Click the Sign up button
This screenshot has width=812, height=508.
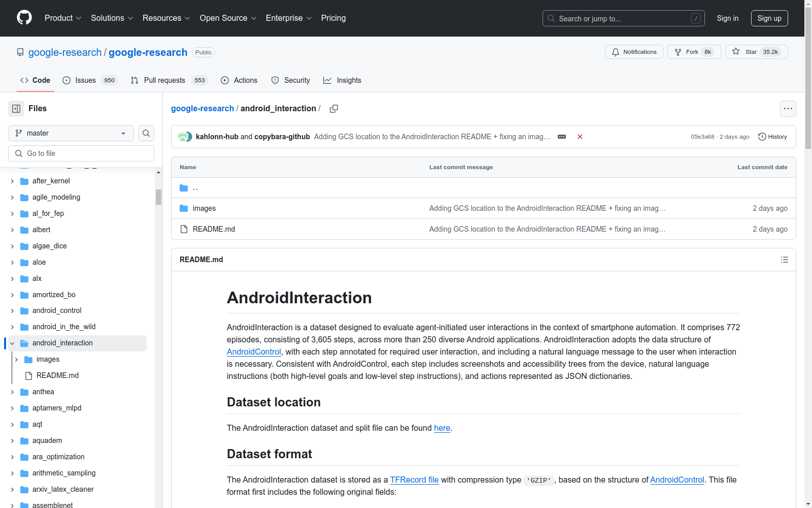[769, 18]
